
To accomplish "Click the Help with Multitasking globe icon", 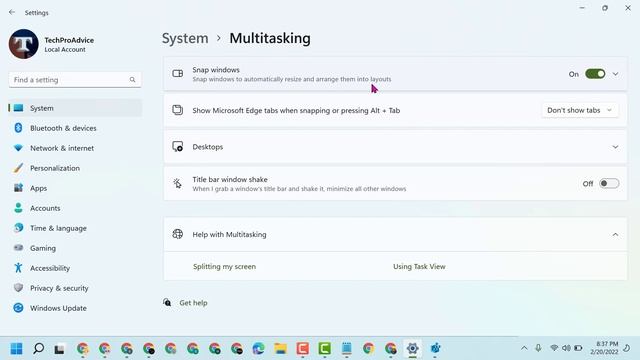I will point(178,234).
